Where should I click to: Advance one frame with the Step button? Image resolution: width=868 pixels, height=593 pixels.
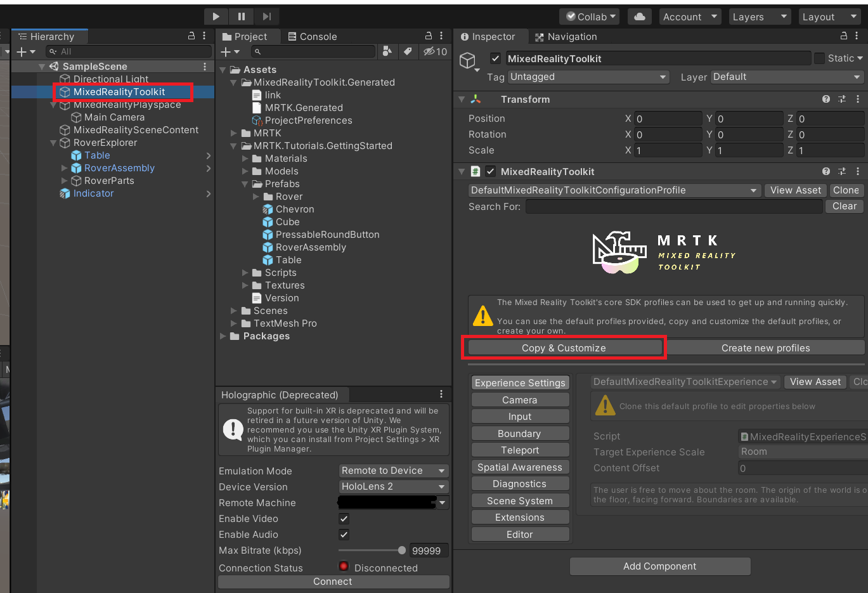click(x=267, y=16)
